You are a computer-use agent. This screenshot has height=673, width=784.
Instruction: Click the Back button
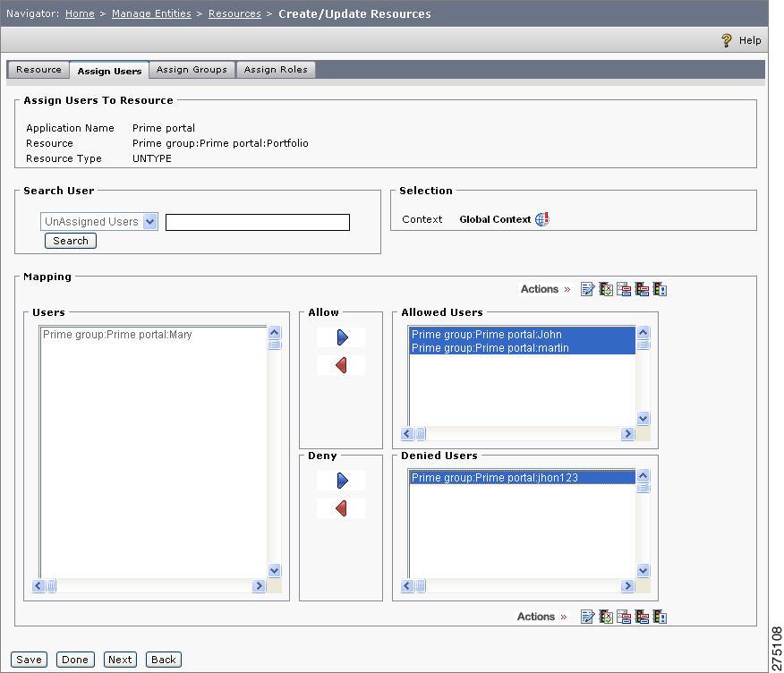pyautogui.click(x=164, y=660)
